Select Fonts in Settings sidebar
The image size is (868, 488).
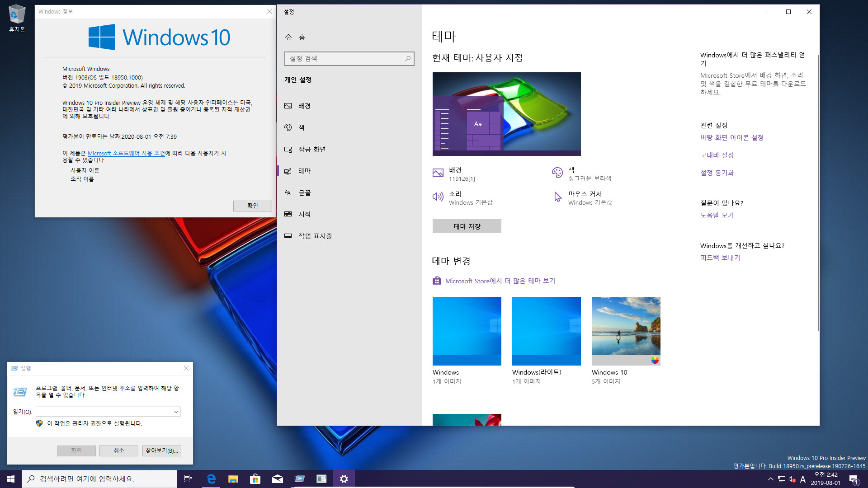[349, 192]
